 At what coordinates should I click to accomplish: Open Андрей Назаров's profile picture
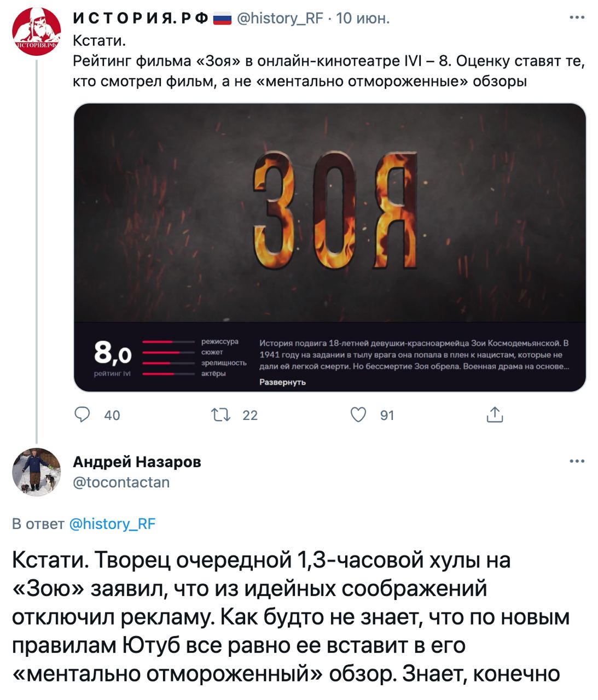coord(36,472)
